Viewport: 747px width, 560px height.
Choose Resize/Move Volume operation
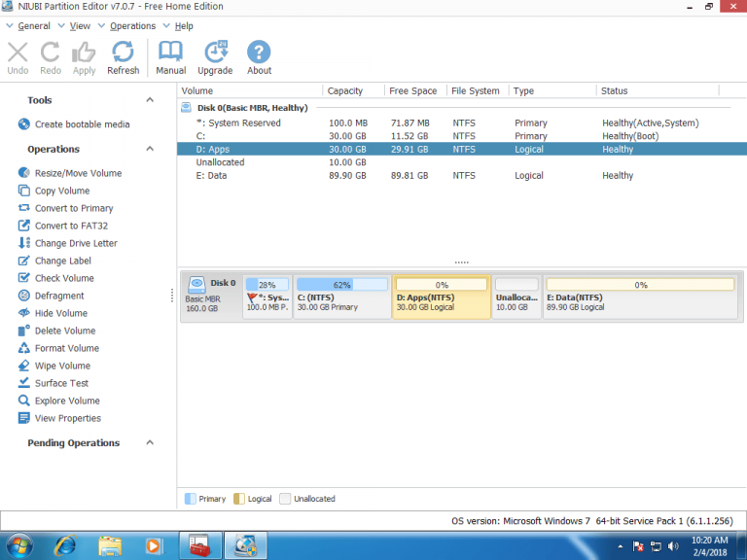(70, 173)
